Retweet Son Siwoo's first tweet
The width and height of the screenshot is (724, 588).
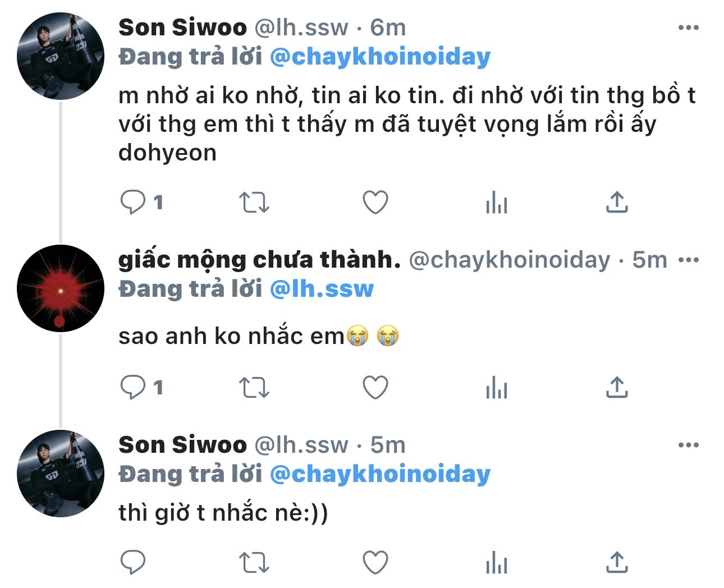click(254, 203)
